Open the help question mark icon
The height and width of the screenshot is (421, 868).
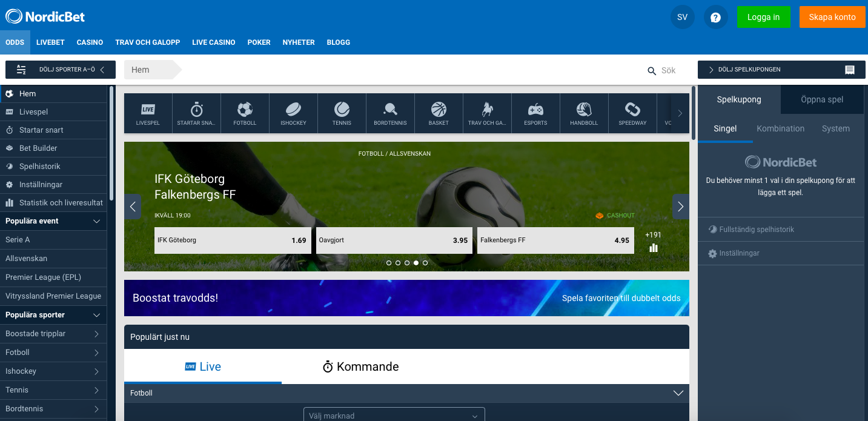pos(715,17)
